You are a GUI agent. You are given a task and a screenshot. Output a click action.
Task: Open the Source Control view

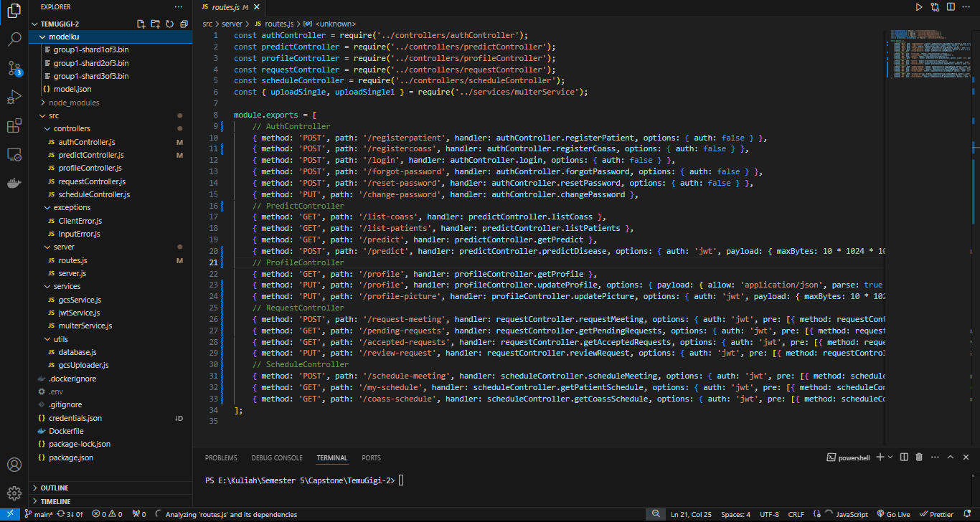pos(14,68)
